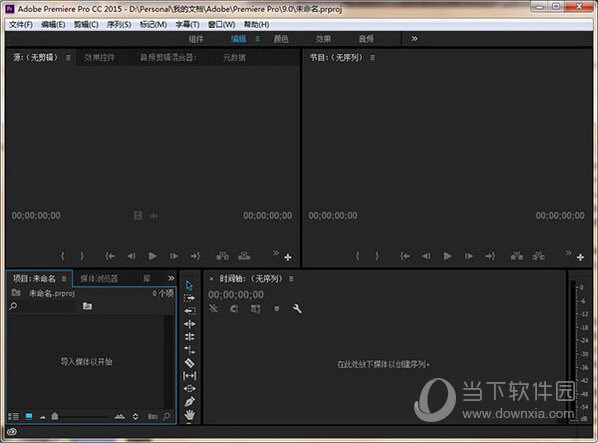The image size is (598, 443).
Task: Click zoom out mountain icon in project panel
Action: click(43, 417)
